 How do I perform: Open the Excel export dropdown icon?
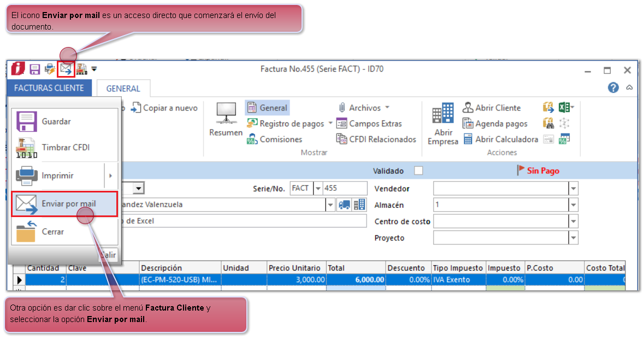(x=566, y=108)
